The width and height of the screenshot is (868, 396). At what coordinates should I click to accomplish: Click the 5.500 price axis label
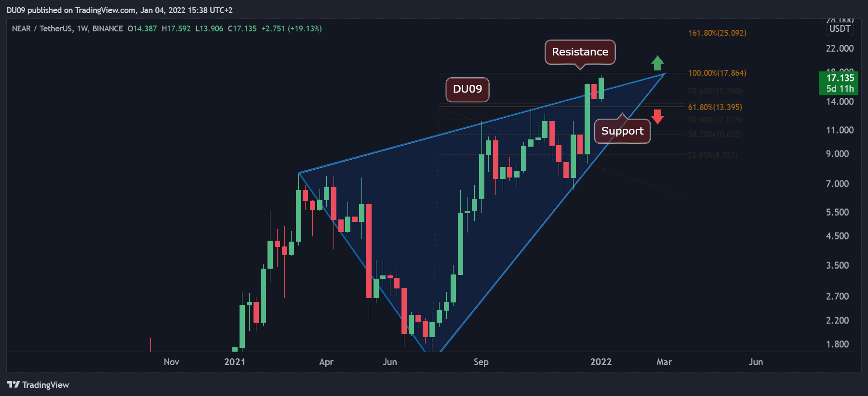[x=838, y=212]
